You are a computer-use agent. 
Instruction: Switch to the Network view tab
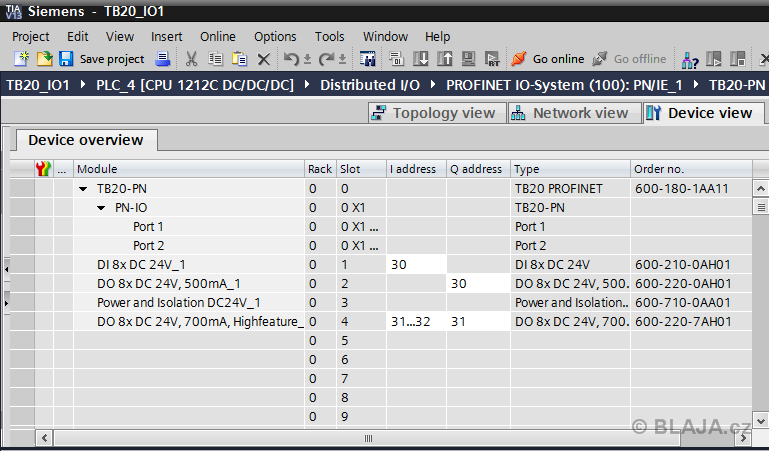pos(574,113)
